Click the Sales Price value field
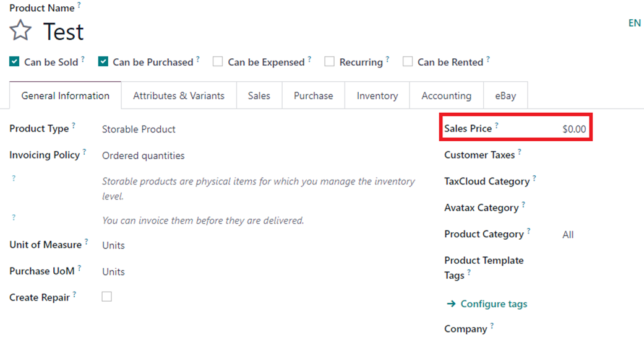The image size is (644, 345). point(574,129)
